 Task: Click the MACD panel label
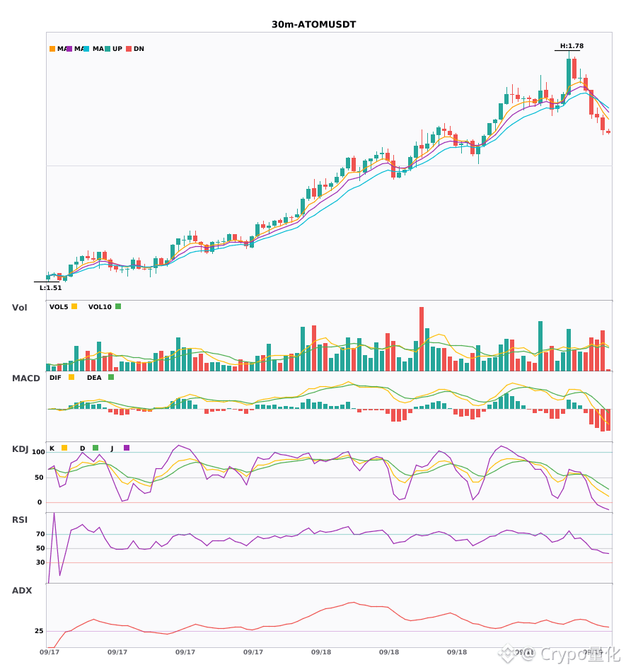25,378
